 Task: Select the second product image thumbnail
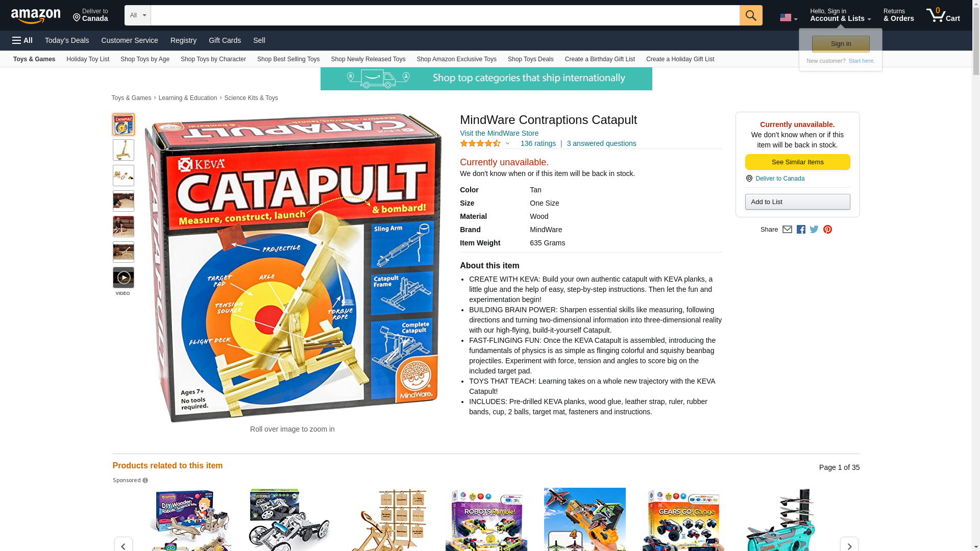124,150
